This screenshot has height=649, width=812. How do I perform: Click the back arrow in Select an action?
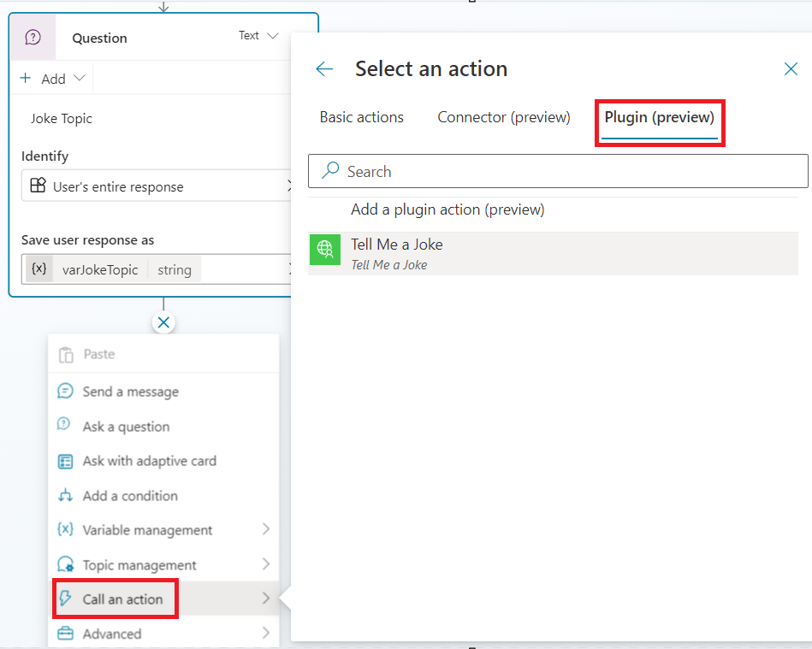click(324, 69)
